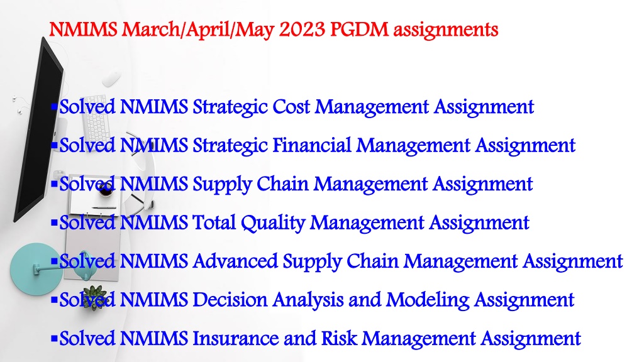The width and height of the screenshot is (644, 362).
Task: Click bullet before Insurance and Risk Management line
Action: 54,339
